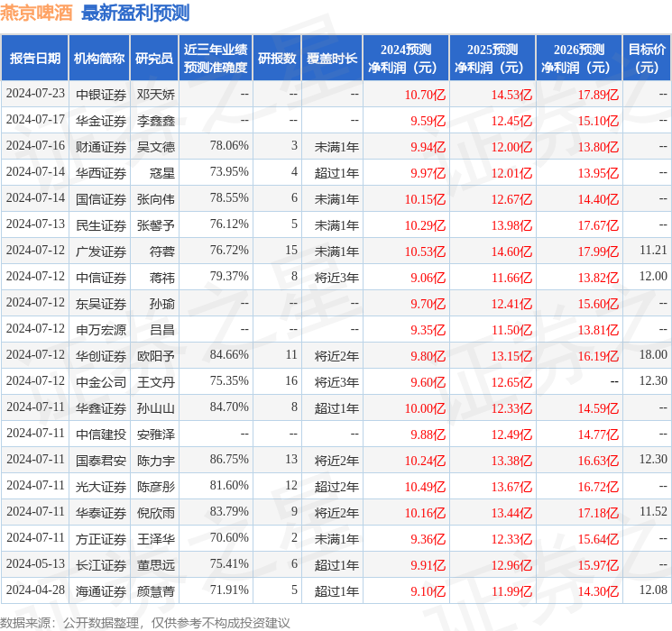Select the 海通证券 institution cell
This screenshot has height=631, width=672.
[101, 590]
